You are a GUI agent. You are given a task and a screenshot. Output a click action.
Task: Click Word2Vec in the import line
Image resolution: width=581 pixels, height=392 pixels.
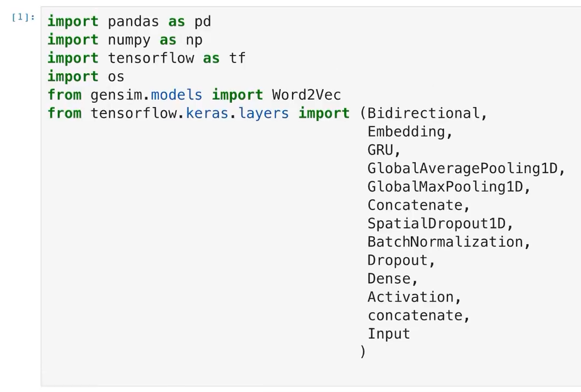click(306, 95)
